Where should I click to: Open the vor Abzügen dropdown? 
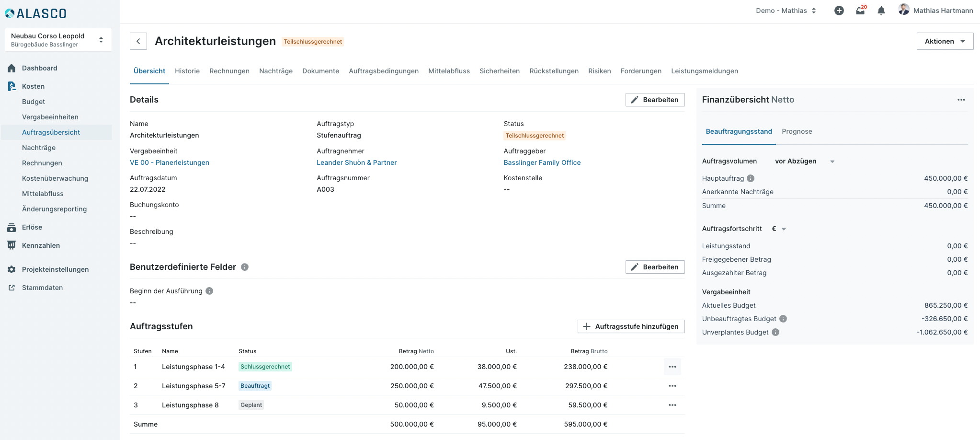point(805,162)
